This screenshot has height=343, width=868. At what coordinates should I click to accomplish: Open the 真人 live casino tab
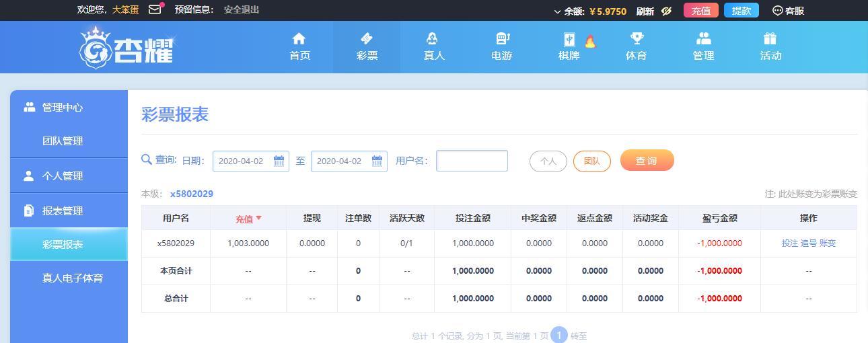434,47
